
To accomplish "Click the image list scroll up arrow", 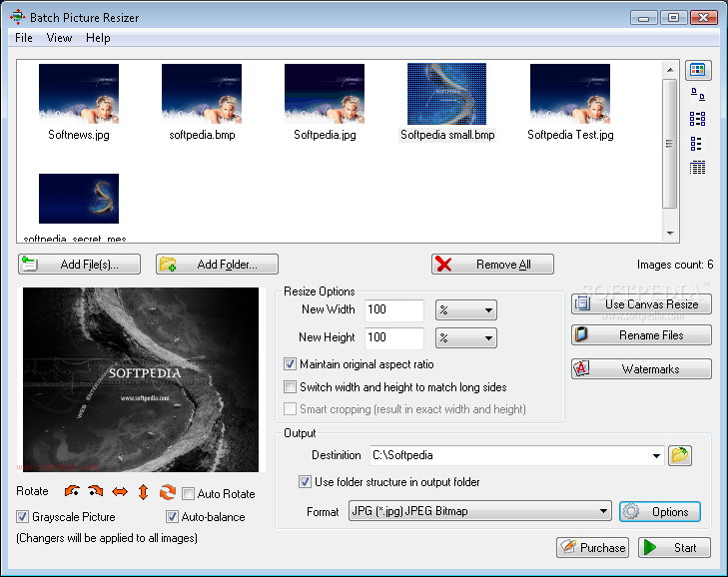I will click(670, 70).
